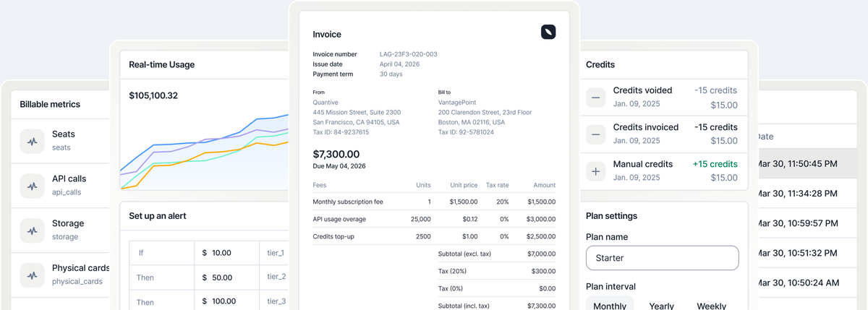Select the Monthly plan interval

610,305
